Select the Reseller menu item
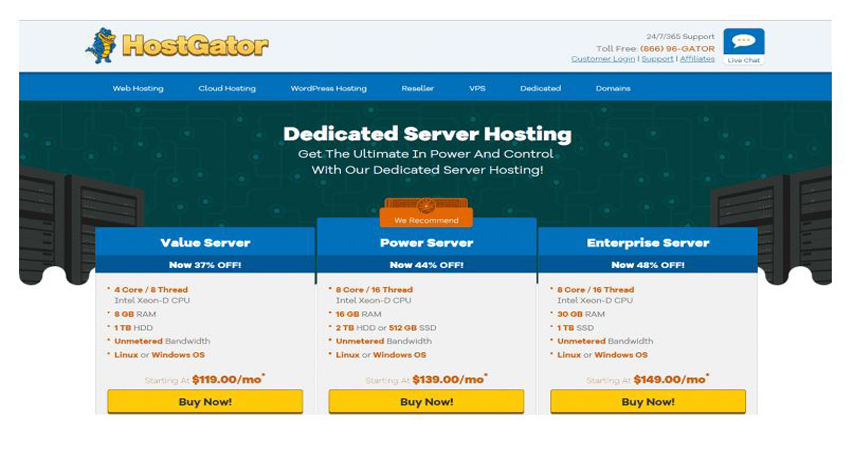This screenshot has height=450, width=850. (x=417, y=88)
